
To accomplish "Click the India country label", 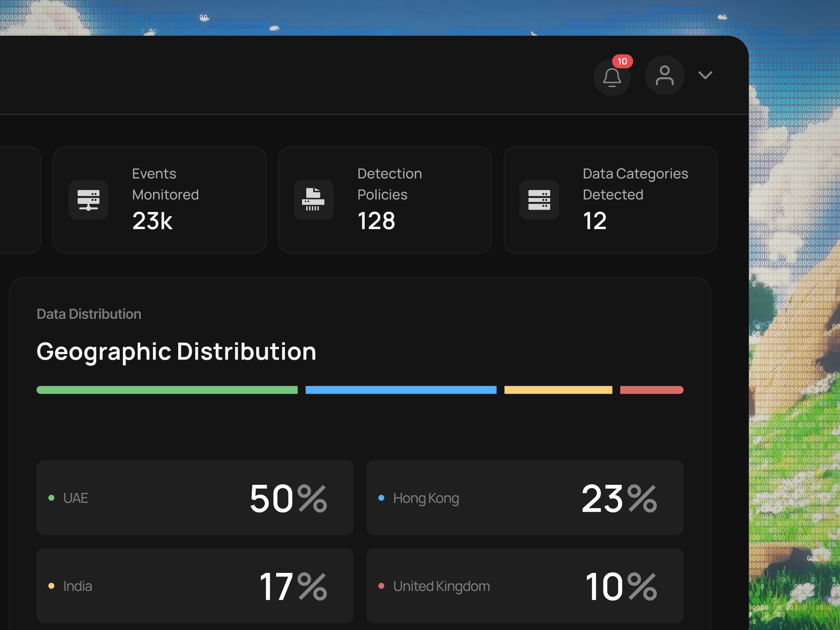I will 77,586.
